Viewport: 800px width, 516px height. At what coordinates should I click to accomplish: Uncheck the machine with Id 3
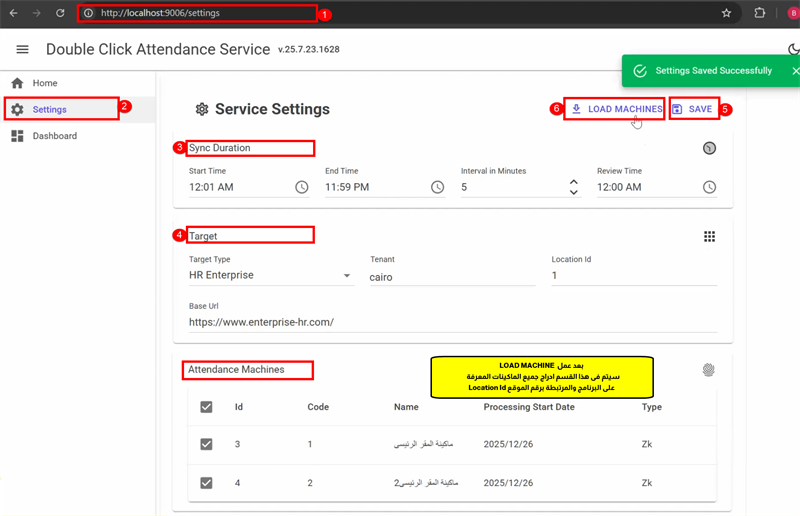point(207,444)
